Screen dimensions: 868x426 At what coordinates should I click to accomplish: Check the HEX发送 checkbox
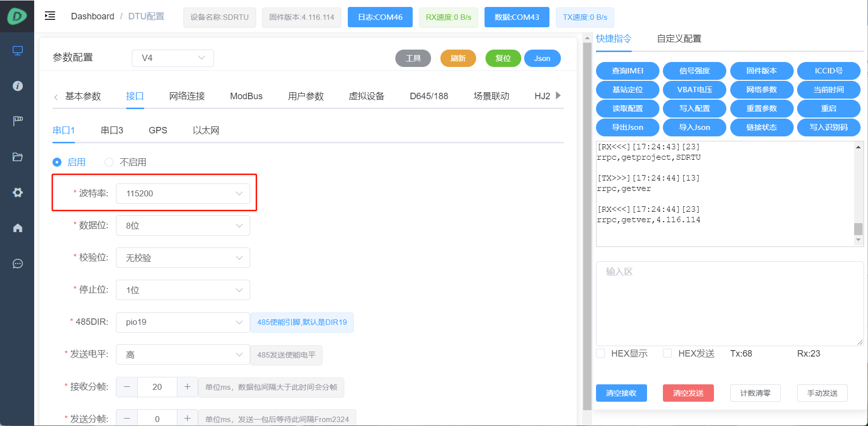667,353
